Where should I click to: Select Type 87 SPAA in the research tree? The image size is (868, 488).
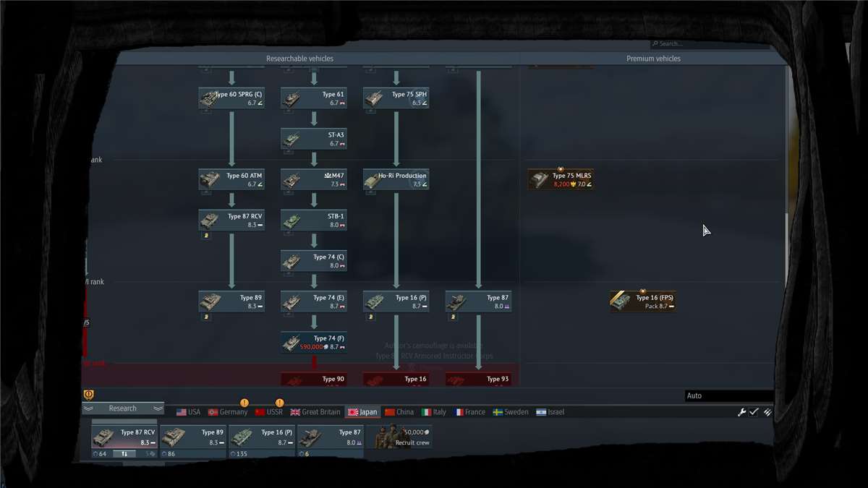479,301
